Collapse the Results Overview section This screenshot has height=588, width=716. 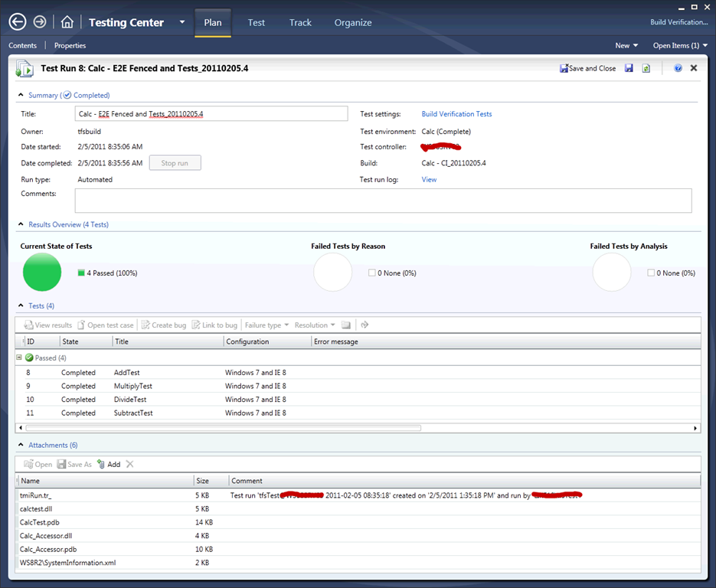pos(21,224)
